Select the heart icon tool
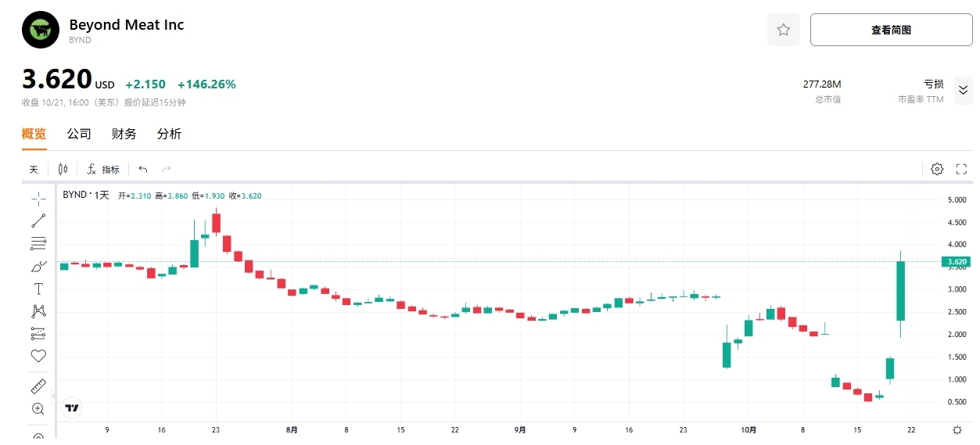This screenshot has height=445, width=980. click(38, 356)
